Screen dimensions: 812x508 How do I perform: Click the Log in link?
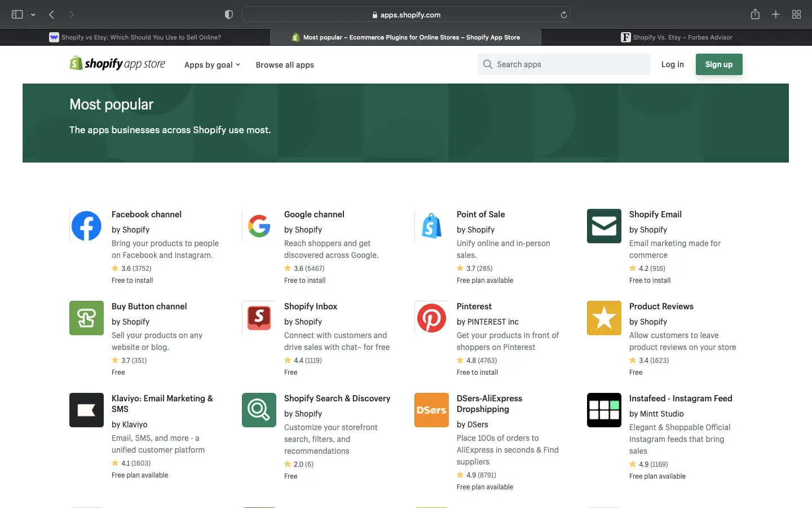[x=672, y=64]
